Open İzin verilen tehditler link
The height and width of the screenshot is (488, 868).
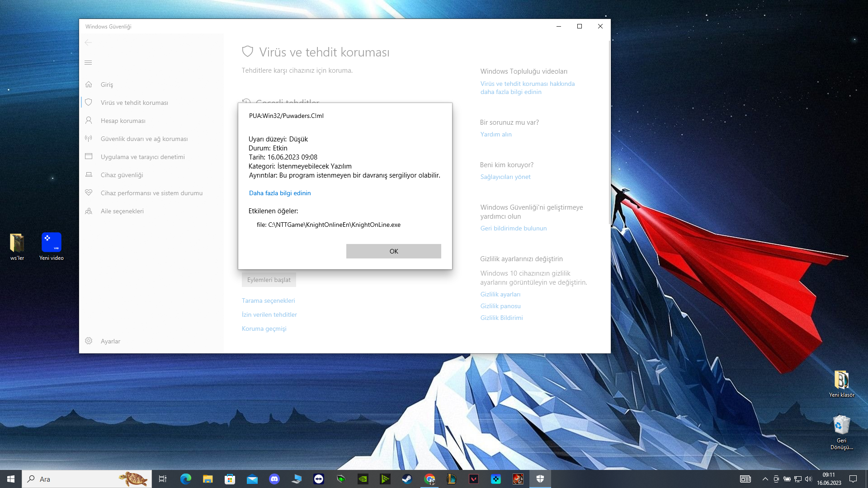click(269, 314)
